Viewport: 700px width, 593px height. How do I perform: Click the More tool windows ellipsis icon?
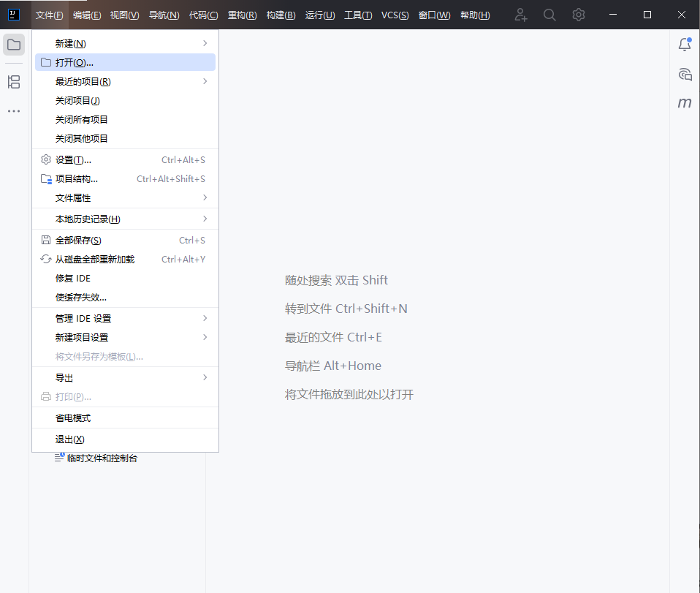click(14, 111)
